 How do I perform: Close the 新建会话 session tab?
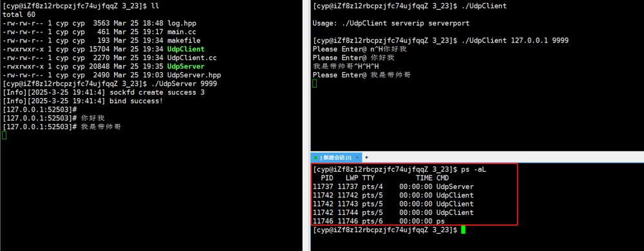pos(357,157)
